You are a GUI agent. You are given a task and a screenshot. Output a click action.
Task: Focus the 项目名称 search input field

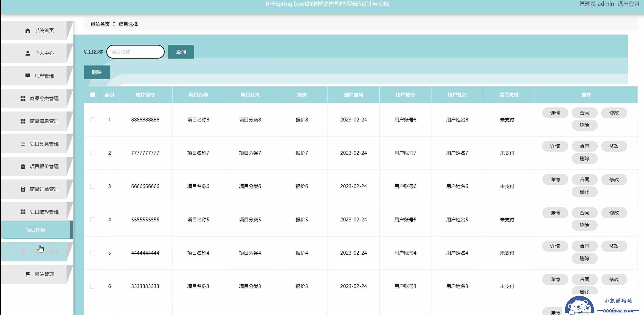coord(135,52)
